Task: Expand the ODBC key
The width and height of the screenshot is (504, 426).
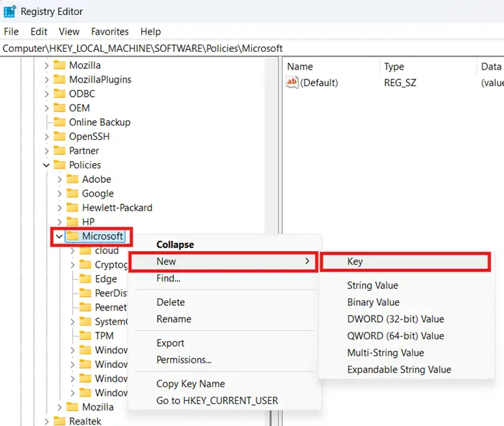Action: pyautogui.click(x=46, y=94)
